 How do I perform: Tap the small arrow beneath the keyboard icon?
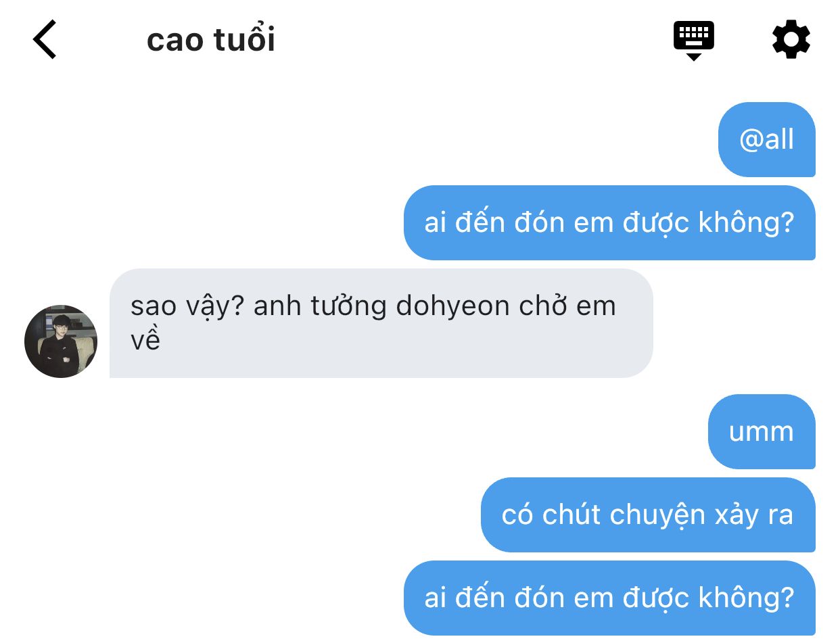pos(693,57)
